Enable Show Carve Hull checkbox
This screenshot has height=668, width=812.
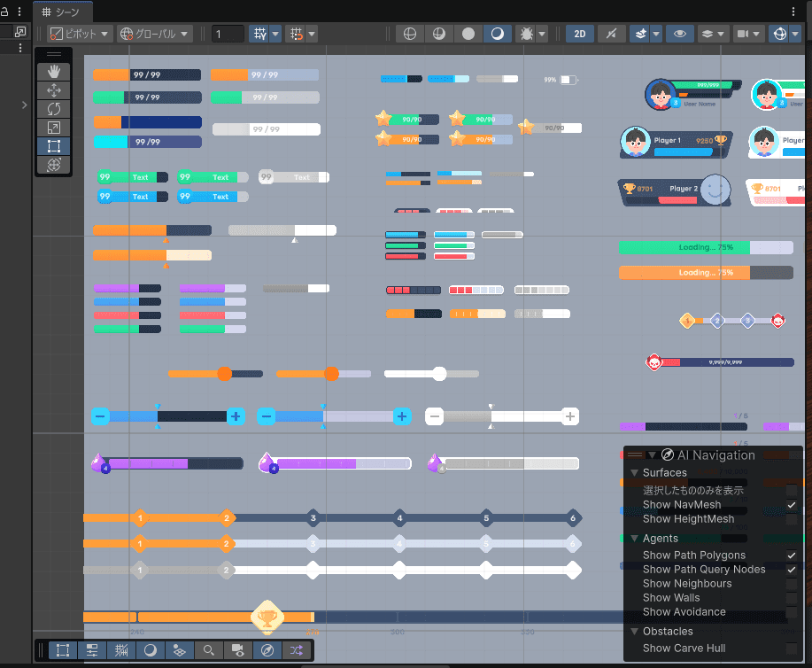(792, 649)
